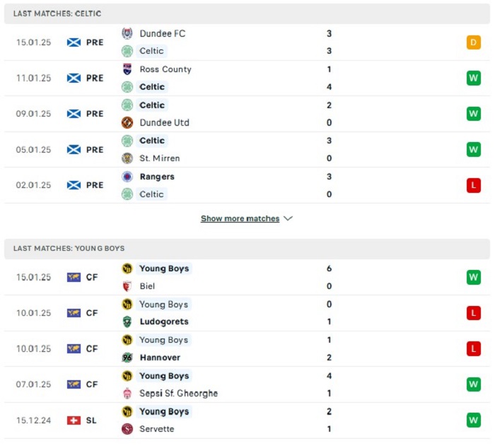Click the Servette club crest
The width and height of the screenshot is (495, 448).
[x=127, y=429]
